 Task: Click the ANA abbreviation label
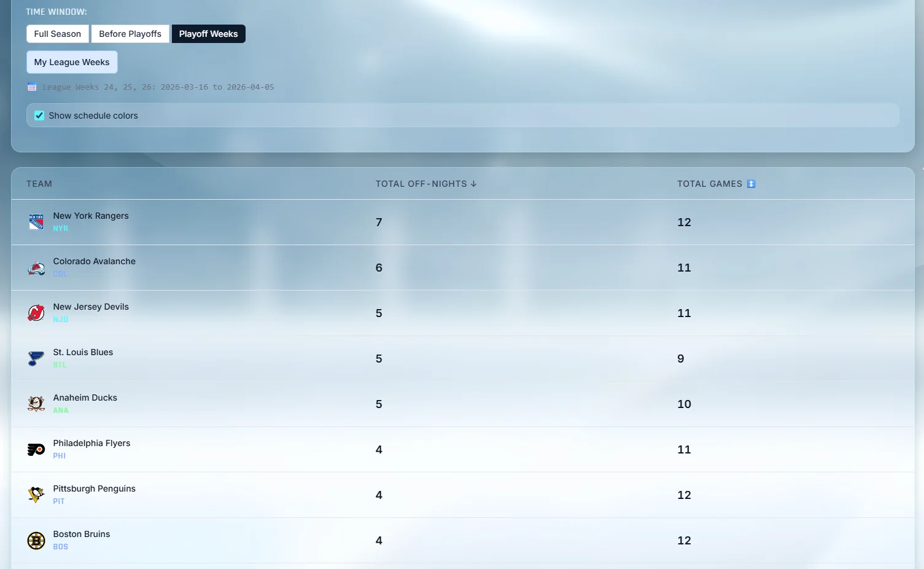61,410
